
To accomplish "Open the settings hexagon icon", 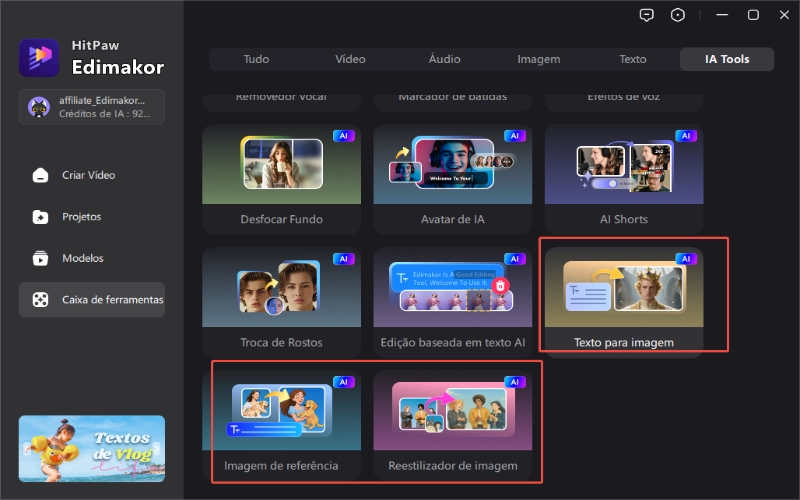I will 678,15.
